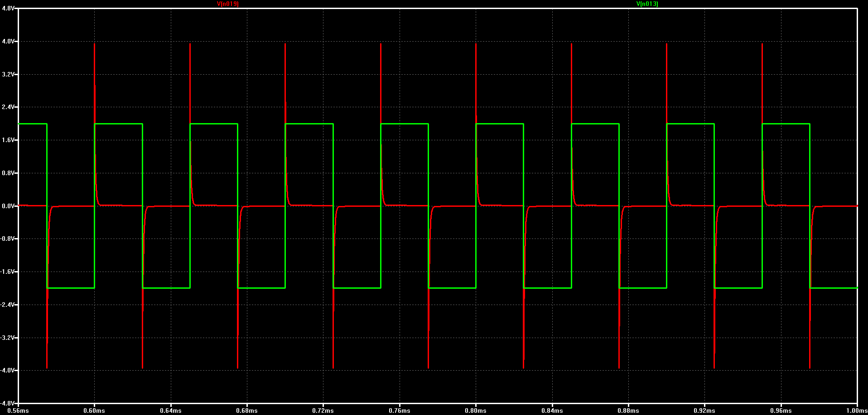The width and height of the screenshot is (868, 415).
Task: Select the 0.0V vertical axis label
Action: (8, 206)
